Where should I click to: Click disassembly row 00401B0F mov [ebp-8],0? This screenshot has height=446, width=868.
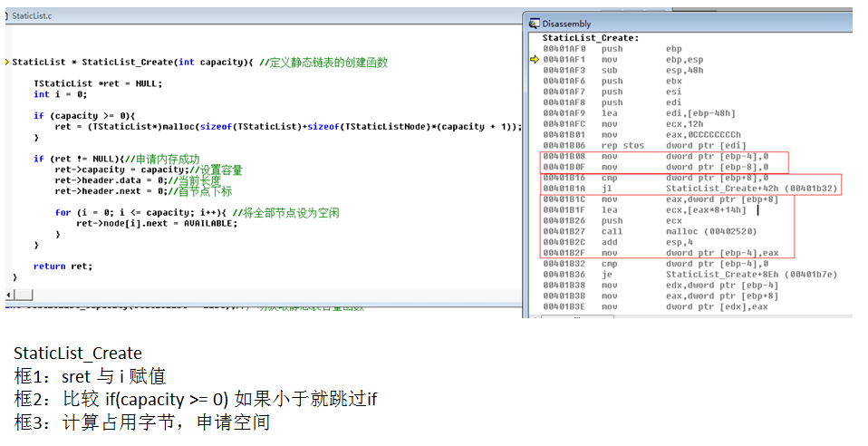coord(656,167)
